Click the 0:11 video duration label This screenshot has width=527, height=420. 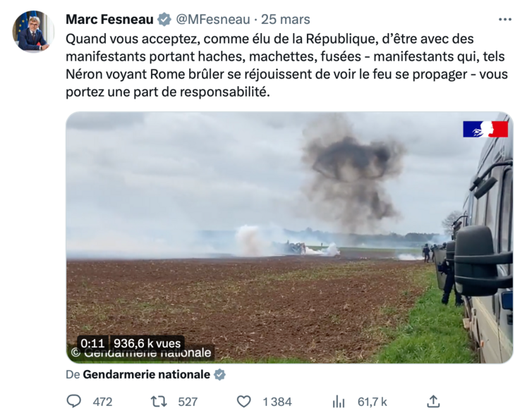[x=92, y=343]
